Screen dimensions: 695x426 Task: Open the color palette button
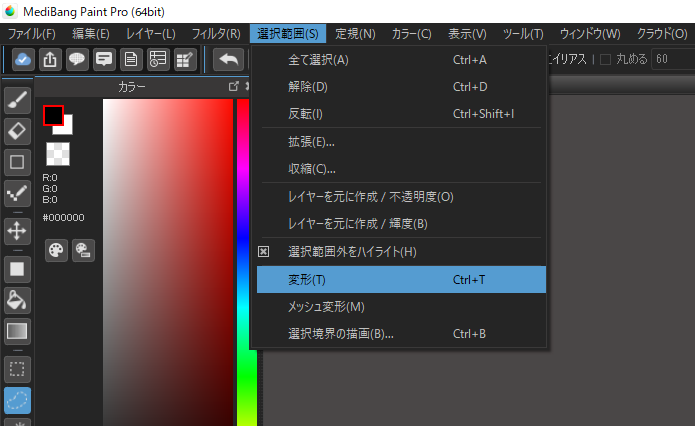(57, 250)
